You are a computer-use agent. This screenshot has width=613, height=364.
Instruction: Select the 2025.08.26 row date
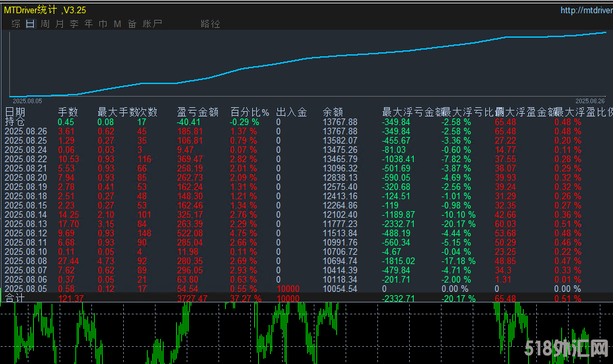26,132
